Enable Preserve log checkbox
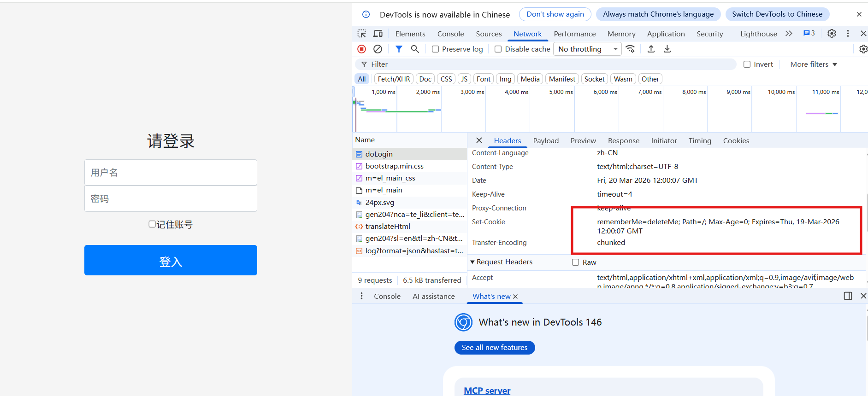868x396 pixels. point(435,49)
